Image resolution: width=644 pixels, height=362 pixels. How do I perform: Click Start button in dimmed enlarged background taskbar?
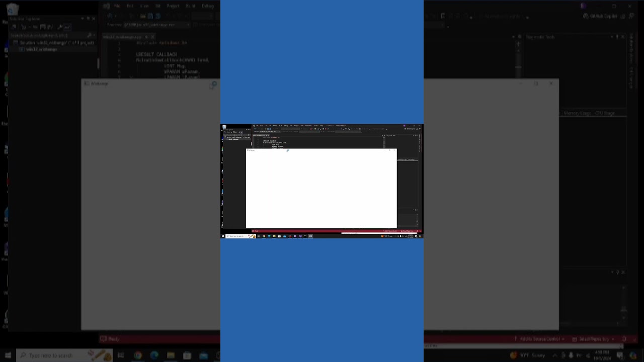(8, 355)
